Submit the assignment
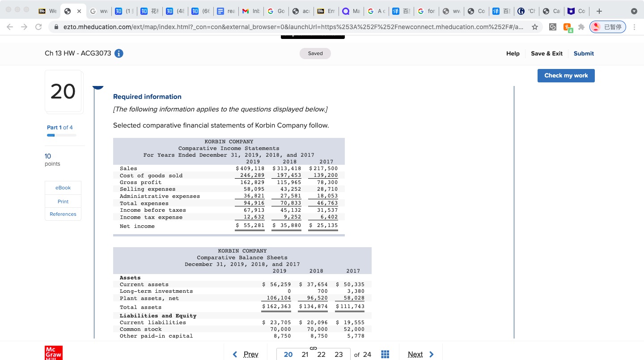The width and height of the screenshot is (644, 360). click(x=584, y=53)
